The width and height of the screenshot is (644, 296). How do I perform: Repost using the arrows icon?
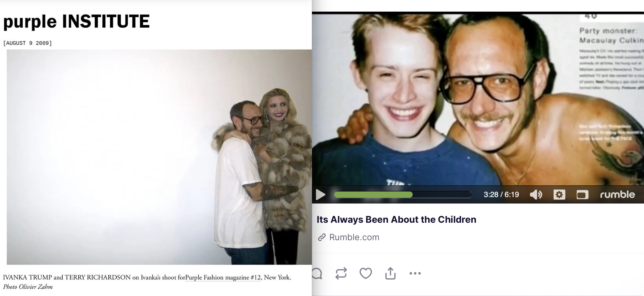(341, 273)
